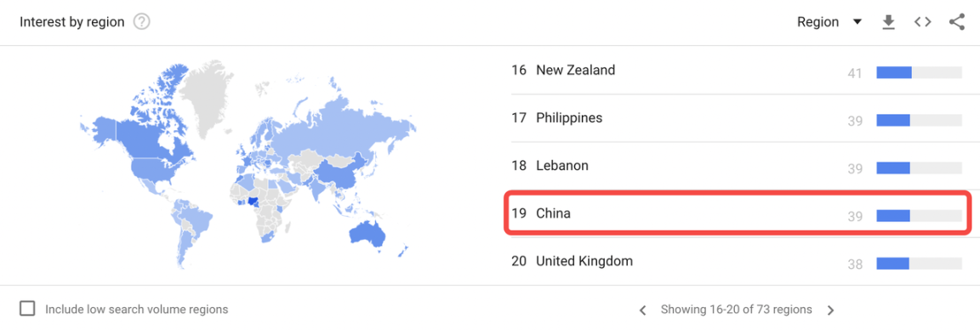
Task: Select the China row
Action: click(x=736, y=213)
